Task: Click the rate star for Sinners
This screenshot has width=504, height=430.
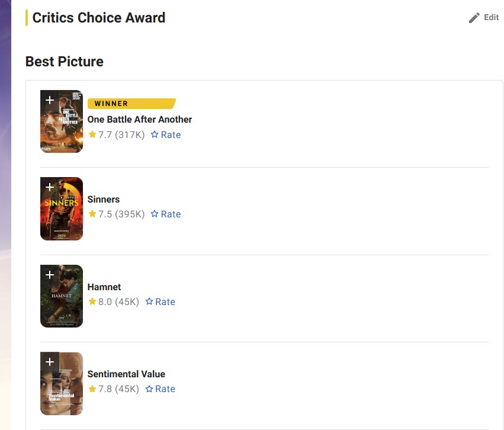Action: [x=155, y=214]
